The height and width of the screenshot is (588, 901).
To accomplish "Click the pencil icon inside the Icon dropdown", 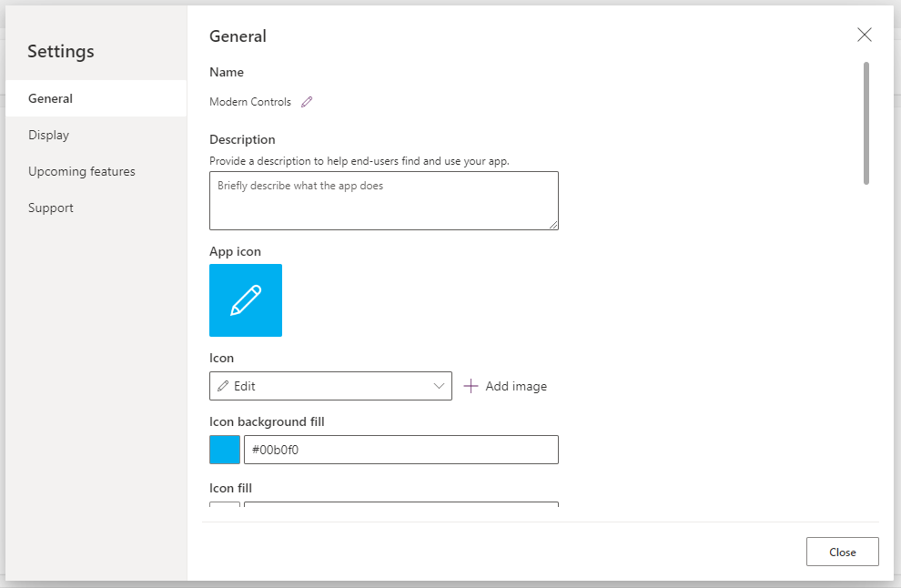I will (223, 386).
